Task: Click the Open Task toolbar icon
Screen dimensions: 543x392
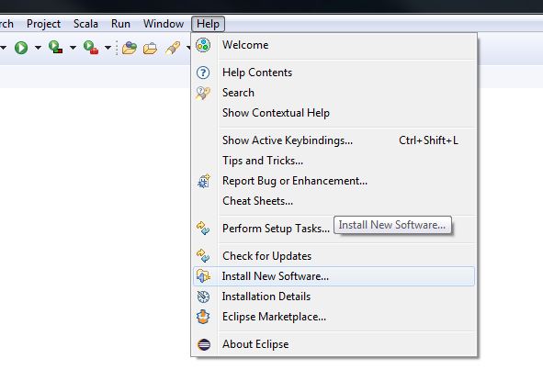Action: [150, 48]
